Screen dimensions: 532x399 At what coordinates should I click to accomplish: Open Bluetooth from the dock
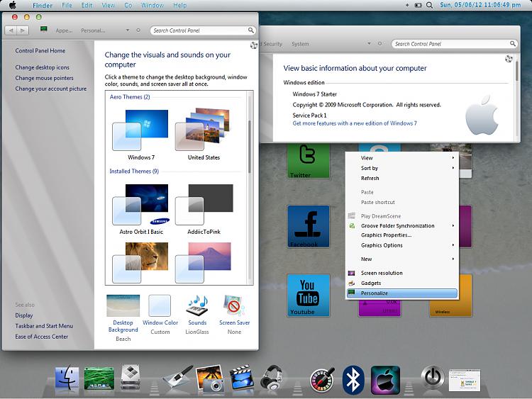pos(353,380)
